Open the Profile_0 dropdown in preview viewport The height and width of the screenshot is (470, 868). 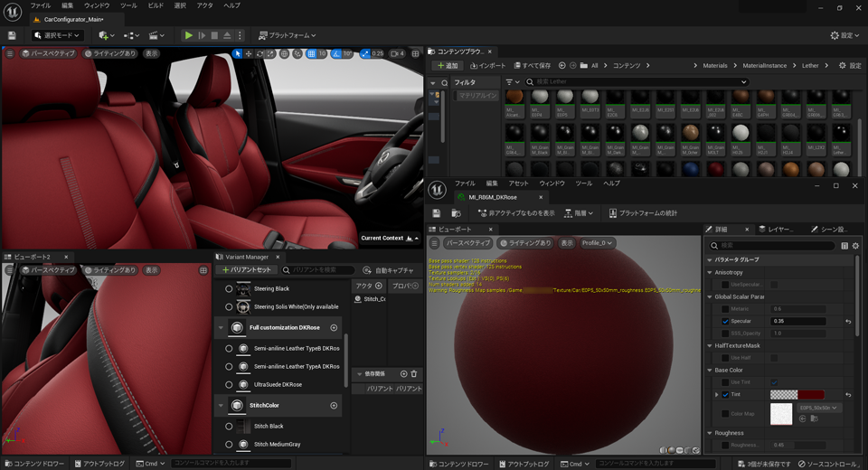[598, 243]
